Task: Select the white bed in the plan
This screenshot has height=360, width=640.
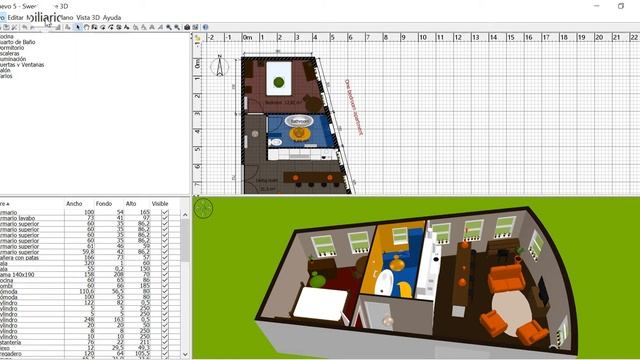Action: pyautogui.click(x=279, y=78)
